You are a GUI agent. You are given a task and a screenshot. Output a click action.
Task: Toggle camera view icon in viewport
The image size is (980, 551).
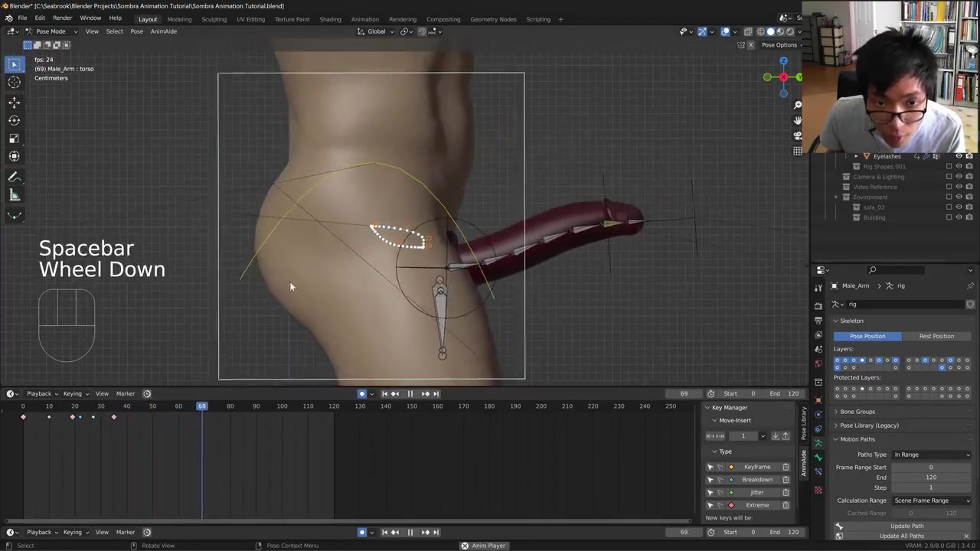point(797,135)
